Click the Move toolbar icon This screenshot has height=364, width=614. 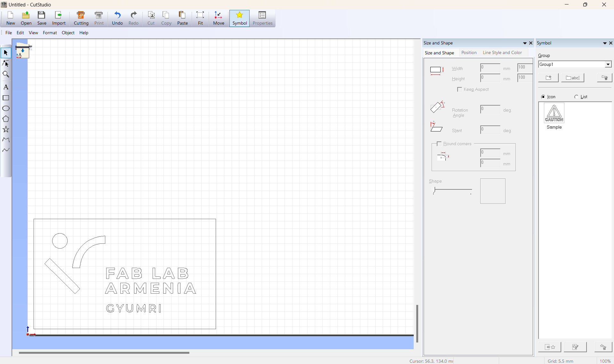[x=219, y=18]
